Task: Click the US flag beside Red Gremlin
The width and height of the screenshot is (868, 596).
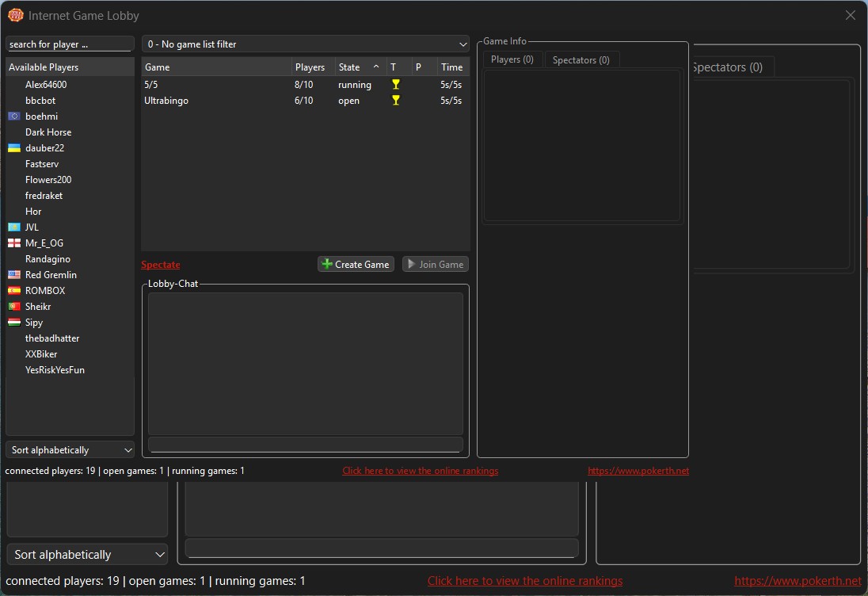Action: click(13, 275)
